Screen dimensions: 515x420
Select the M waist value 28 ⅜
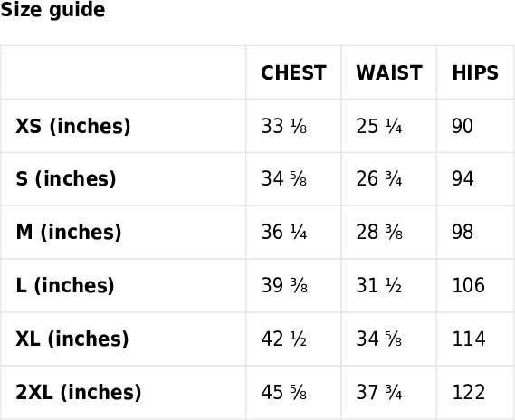click(x=379, y=232)
